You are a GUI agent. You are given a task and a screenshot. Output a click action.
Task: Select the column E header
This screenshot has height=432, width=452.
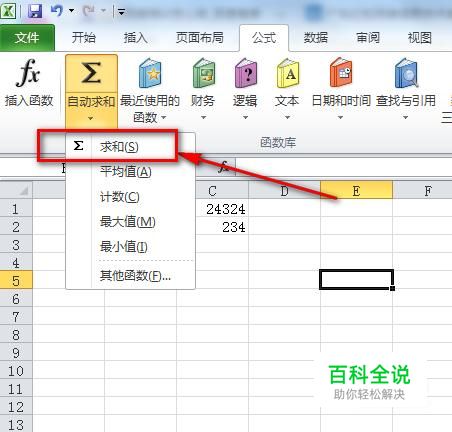point(356,191)
